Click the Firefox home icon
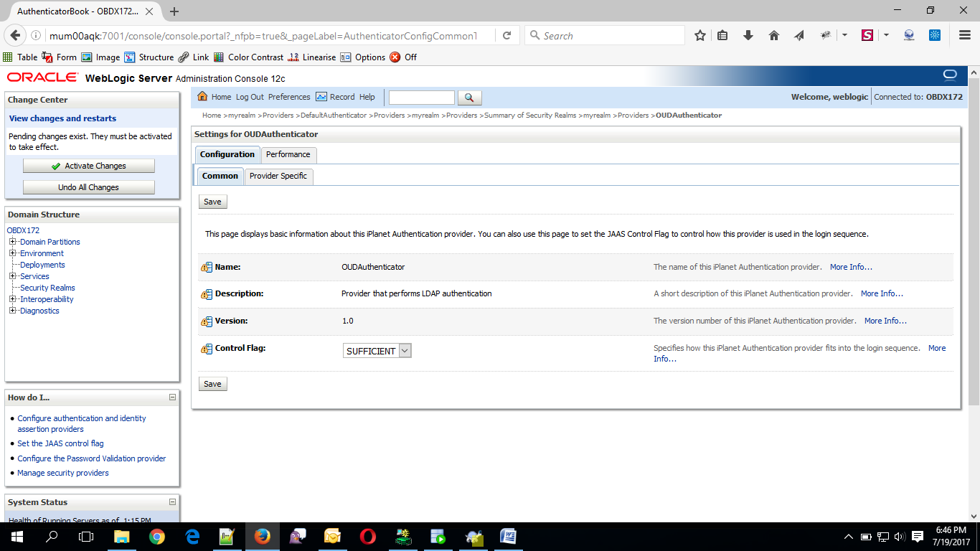The width and height of the screenshot is (980, 551). click(x=773, y=35)
